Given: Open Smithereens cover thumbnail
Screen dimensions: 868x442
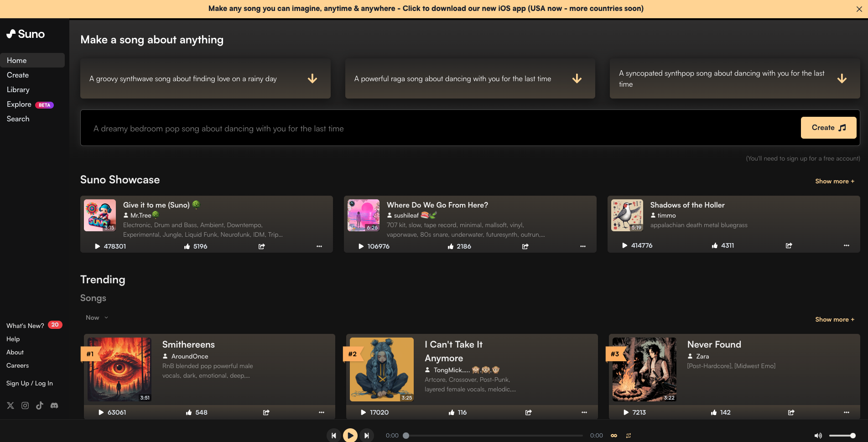Looking at the screenshot, I should (x=120, y=369).
